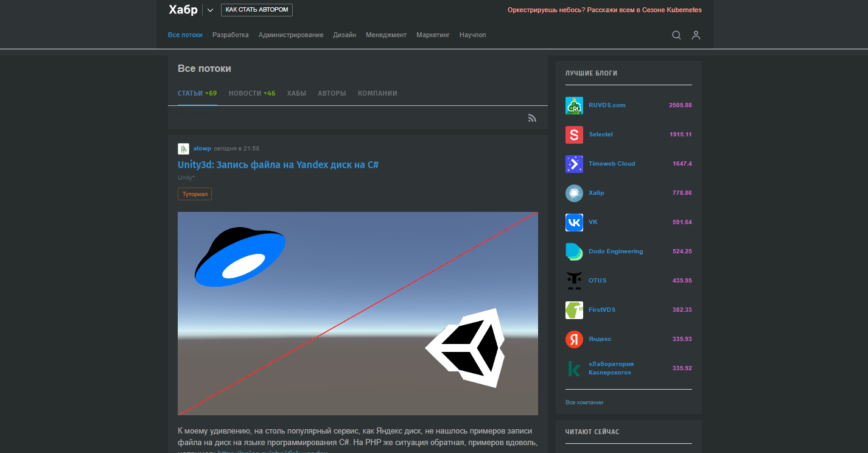The width and height of the screenshot is (868, 453).
Task: Click the alowp author avatar
Action: point(183,149)
